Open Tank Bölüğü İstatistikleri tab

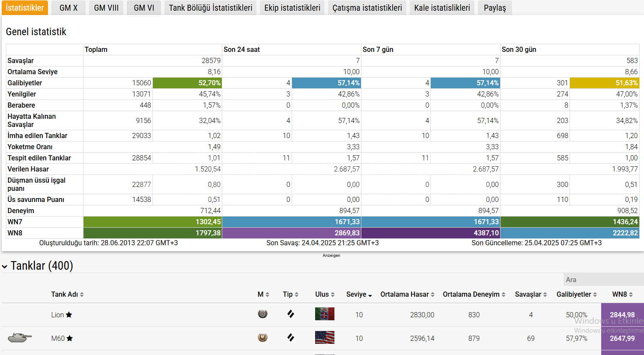pyautogui.click(x=210, y=8)
